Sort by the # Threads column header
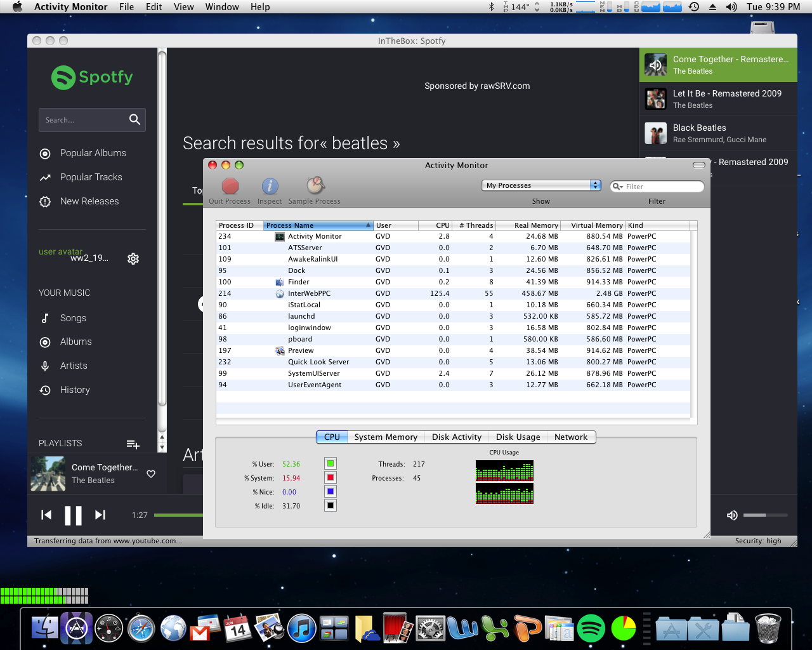 pos(473,225)
